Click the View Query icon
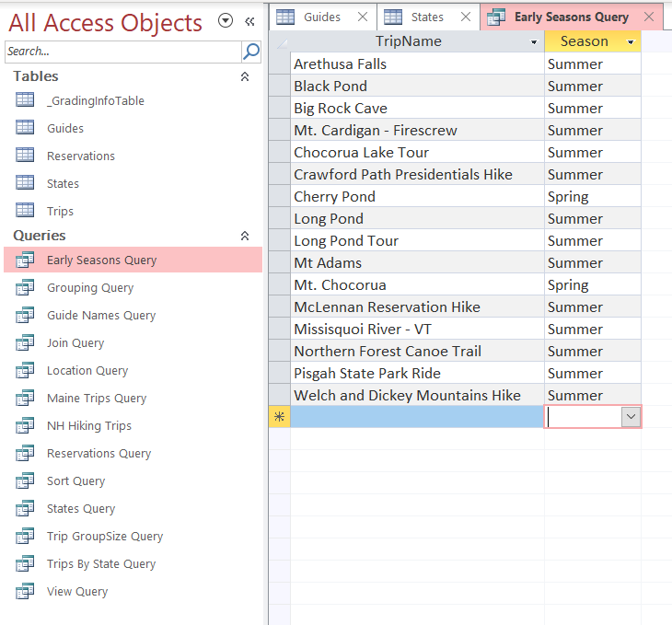The image size is (672, 625). pyautogui.click(x=25, y=591)
